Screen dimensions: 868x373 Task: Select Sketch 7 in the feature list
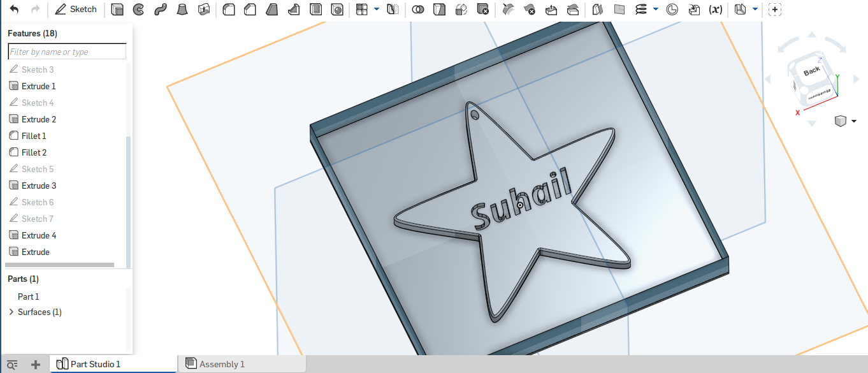point(38,219)
